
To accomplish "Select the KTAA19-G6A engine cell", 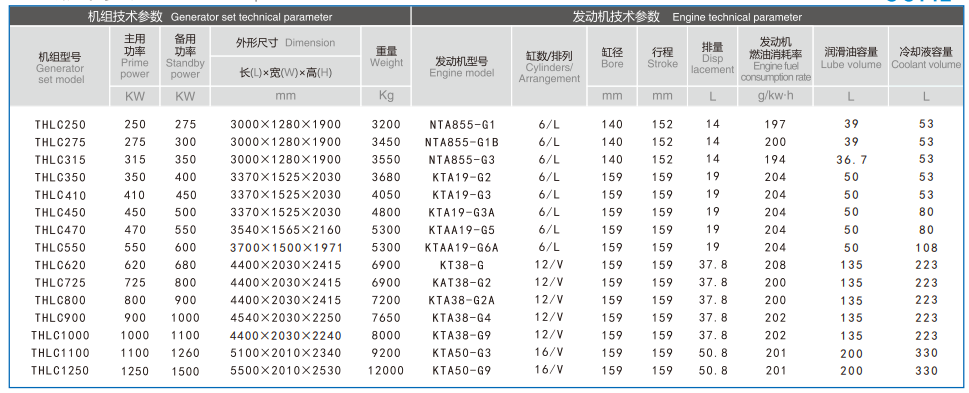I will pos(461,248).
